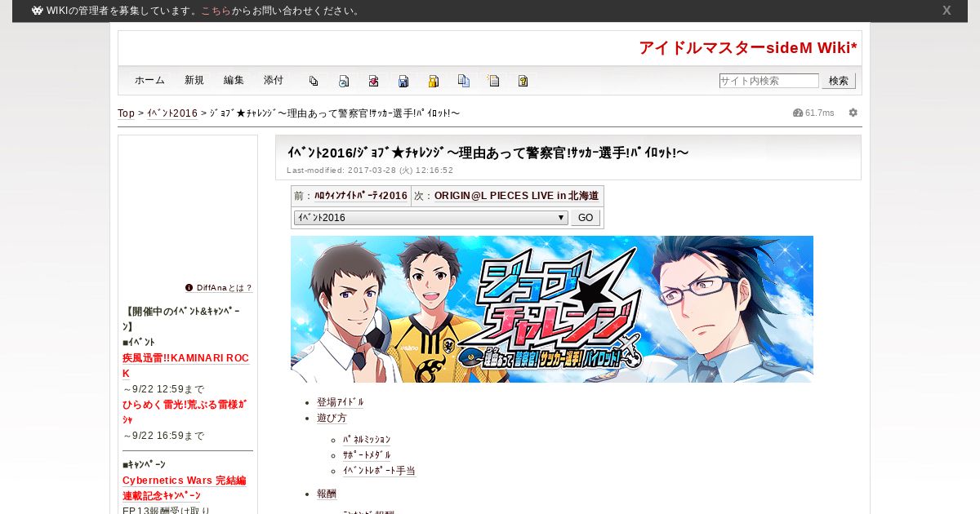Open the 新規 menu item
Screen dimensions: 980x514
coord(194,80)
